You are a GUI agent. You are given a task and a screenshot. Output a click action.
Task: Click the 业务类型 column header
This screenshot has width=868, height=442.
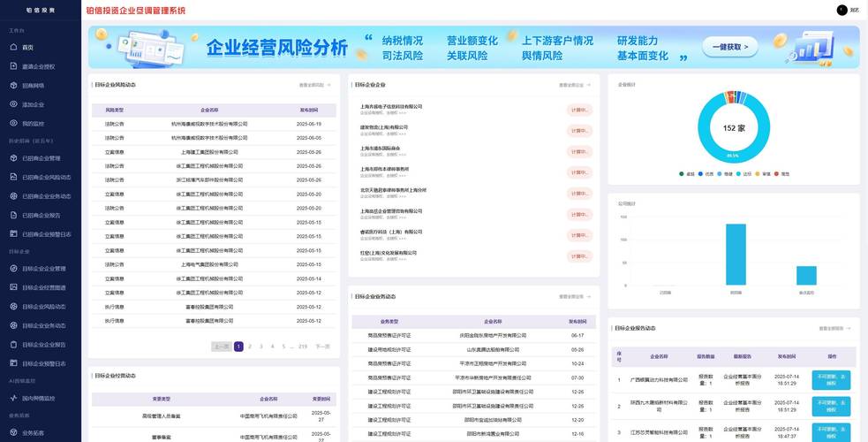[389, 322]
